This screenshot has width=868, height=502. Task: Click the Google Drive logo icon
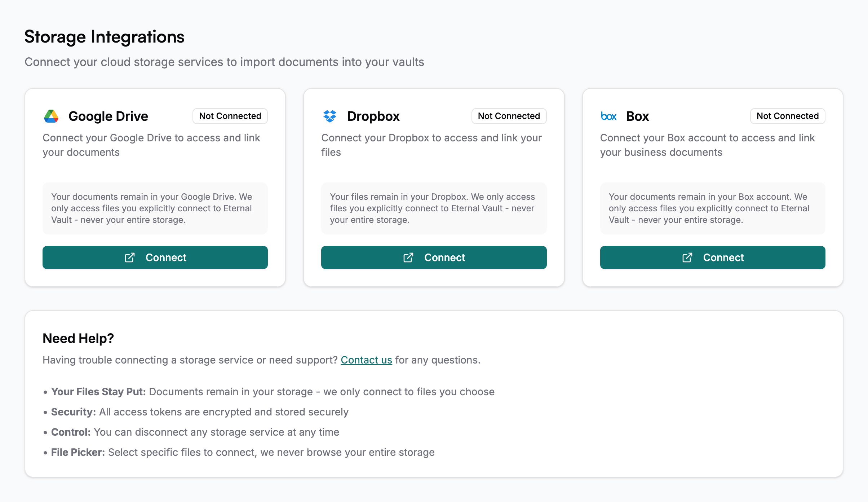tap(51, 116)
